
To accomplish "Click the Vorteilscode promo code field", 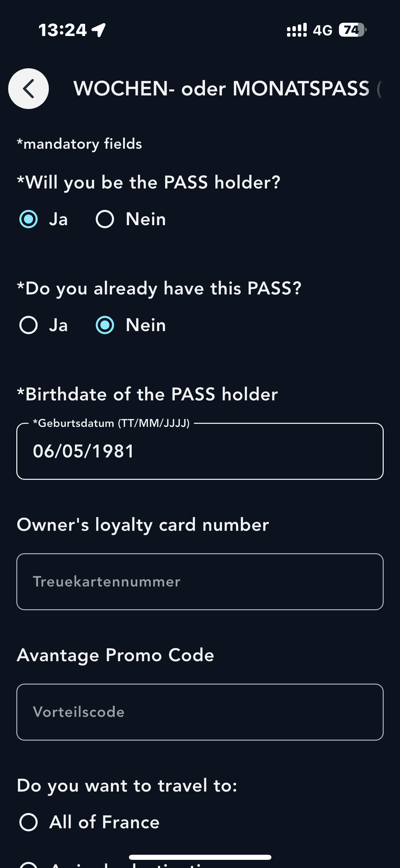I will pos(200,712).
